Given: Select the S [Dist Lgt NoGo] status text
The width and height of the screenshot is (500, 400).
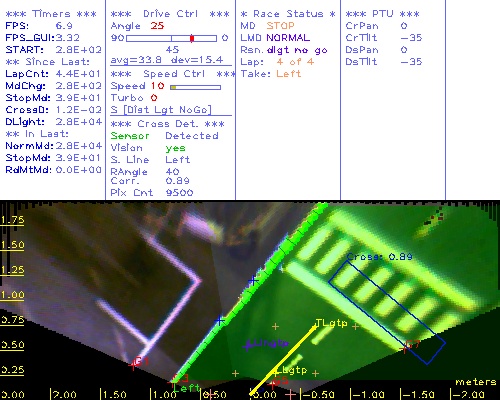Looking at the screenshot, I should click(161, 110).
